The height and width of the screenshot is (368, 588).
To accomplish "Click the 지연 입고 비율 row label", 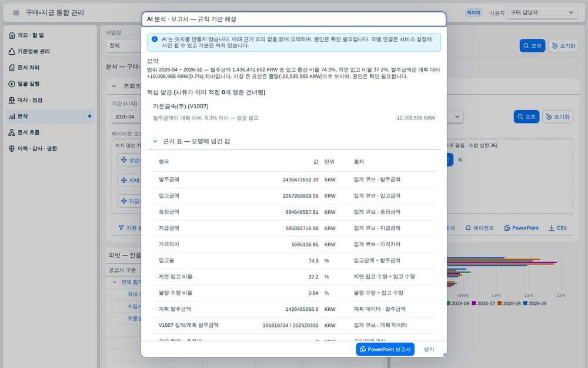I will [x=175, y=277].
